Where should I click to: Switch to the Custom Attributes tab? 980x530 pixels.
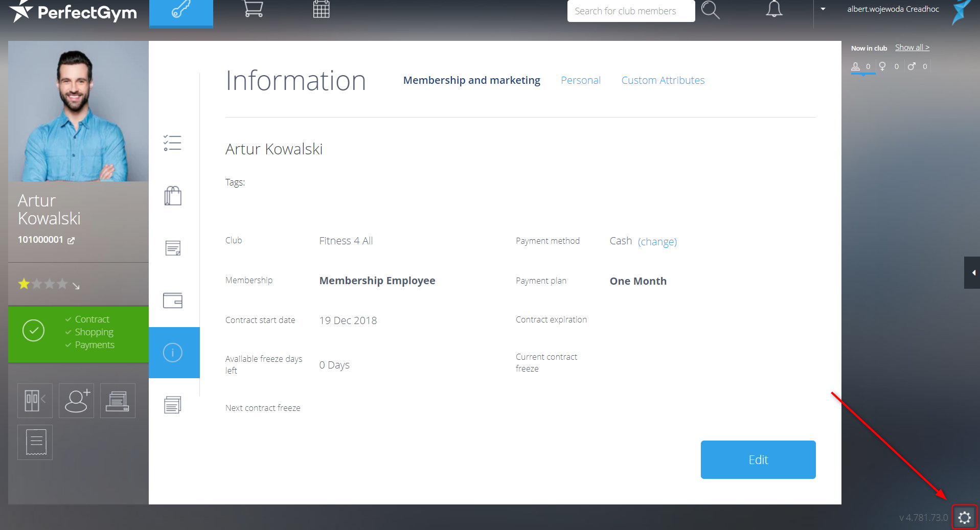663,80
